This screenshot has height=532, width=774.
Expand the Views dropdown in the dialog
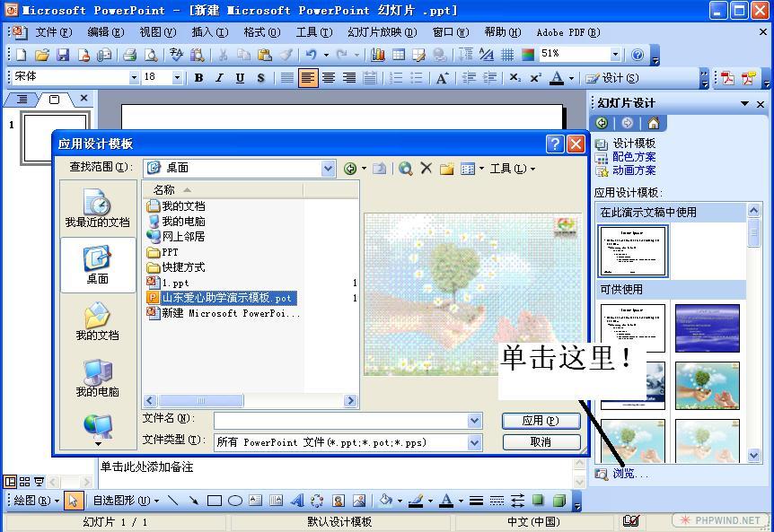(481, 169)
